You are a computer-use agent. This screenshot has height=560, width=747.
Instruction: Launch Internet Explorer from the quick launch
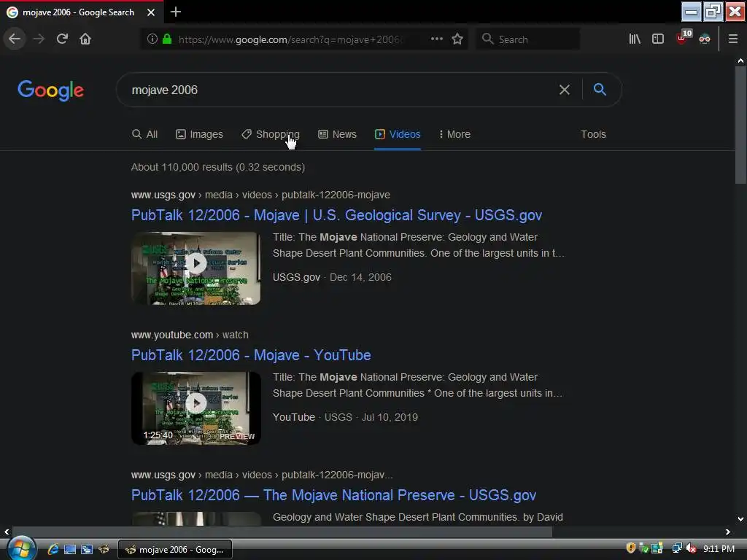pyautogui.click(x=53, y=550)
